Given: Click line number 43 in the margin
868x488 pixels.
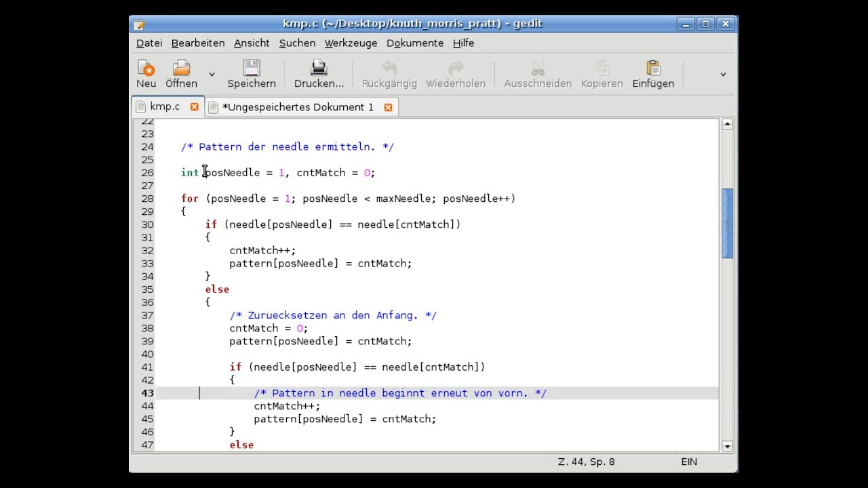Looking at the screenshot, I should tap(147, 393).
